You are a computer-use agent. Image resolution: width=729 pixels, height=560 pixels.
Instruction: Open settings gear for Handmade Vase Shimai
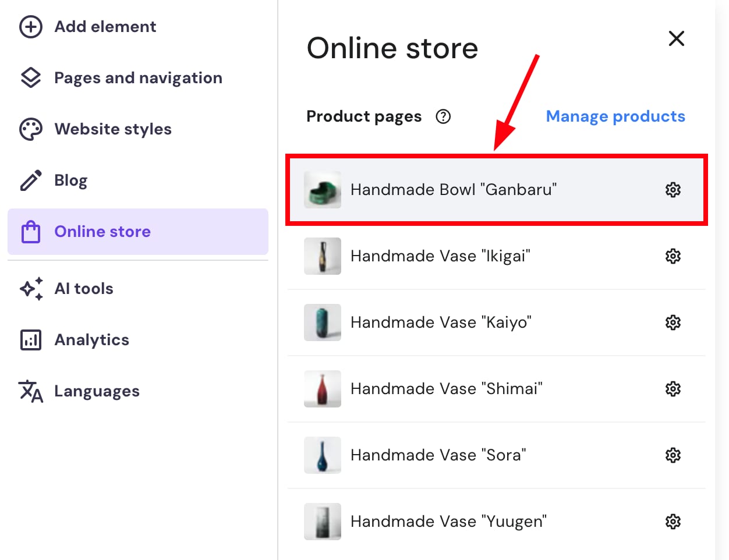(673, 388)
